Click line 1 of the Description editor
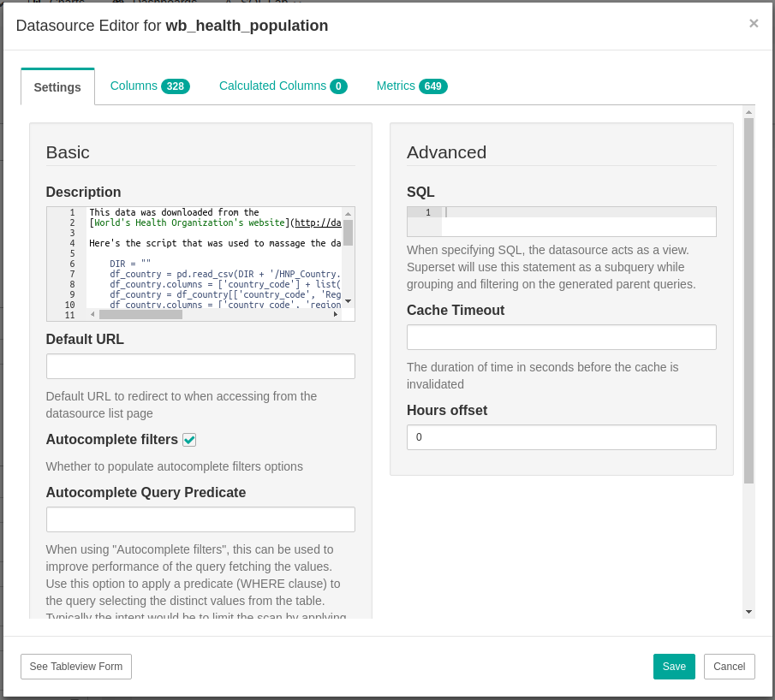This screenshot has width=775, height=700. (x=174, y=212)
